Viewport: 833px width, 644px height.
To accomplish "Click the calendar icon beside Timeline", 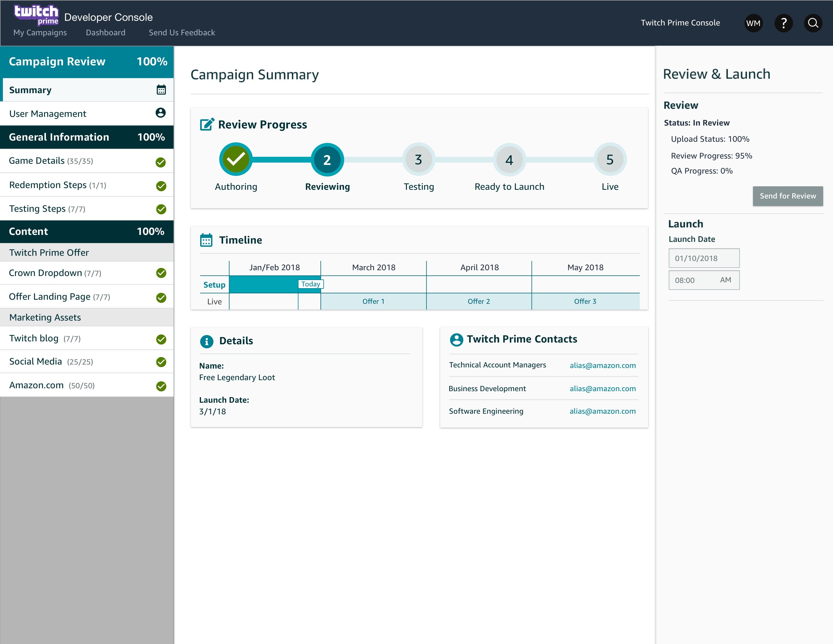I will pyautogui.click(x=206, y=240).
